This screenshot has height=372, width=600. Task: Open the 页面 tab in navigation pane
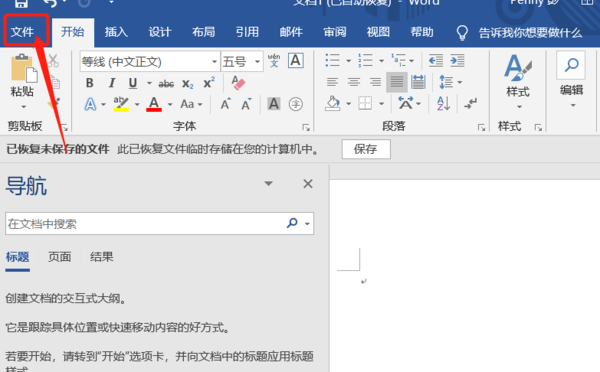pyautogui.click(x=60, y=257)
